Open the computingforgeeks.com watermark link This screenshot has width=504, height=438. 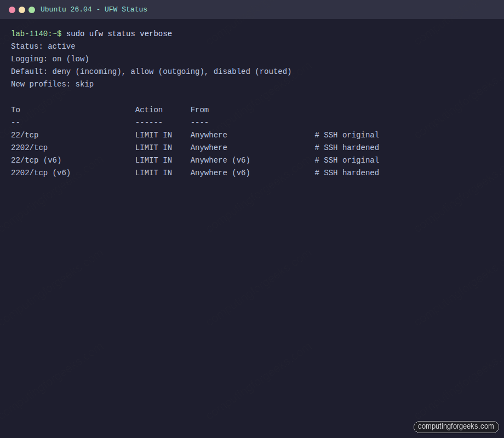pos(456,427)
